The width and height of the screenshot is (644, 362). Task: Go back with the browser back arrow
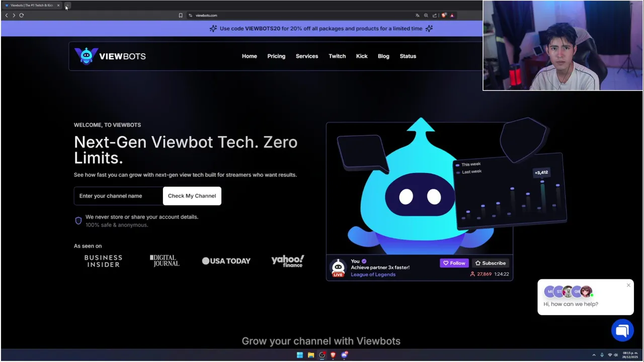[7, 15]
